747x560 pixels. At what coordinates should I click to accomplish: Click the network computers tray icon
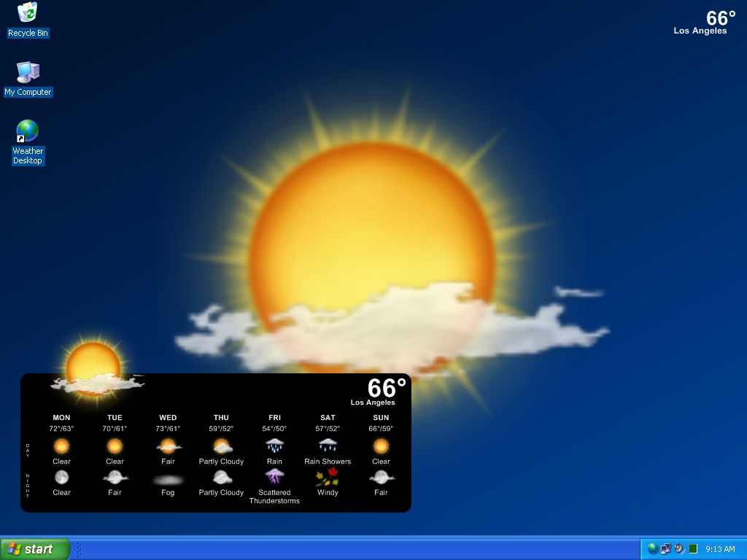coord(666,549)
